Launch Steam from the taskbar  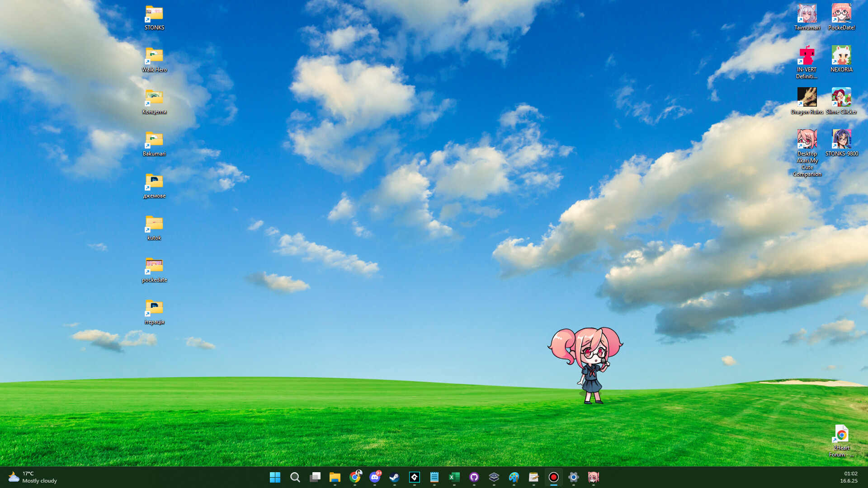pyautogui.click(x=394, y=477)
